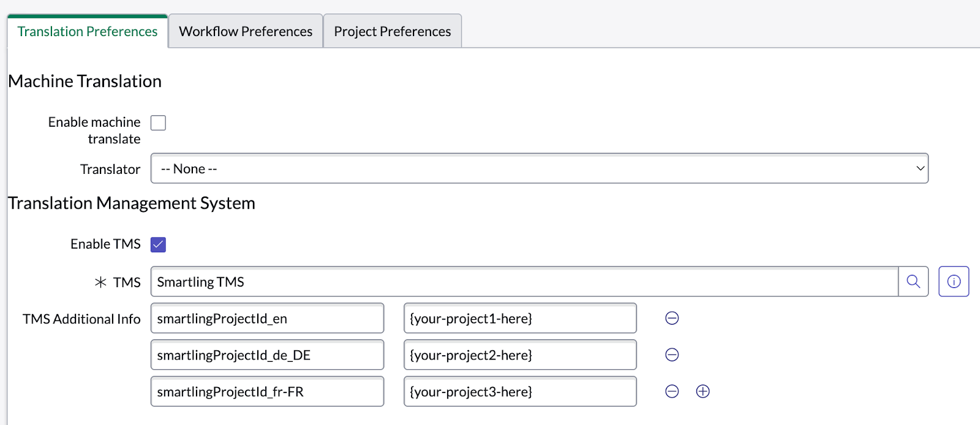
Task: Enable machine translate checkbox
Action: [158, 123]
